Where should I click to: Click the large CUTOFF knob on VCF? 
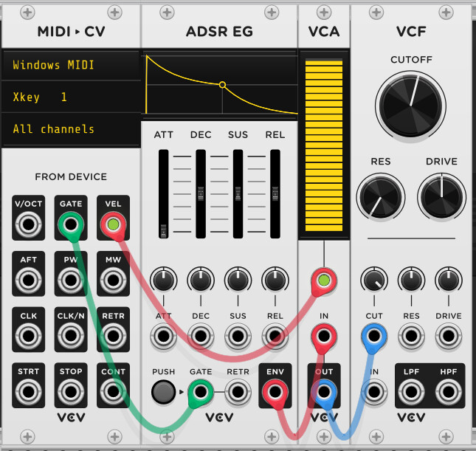click(x=410, y=106)
